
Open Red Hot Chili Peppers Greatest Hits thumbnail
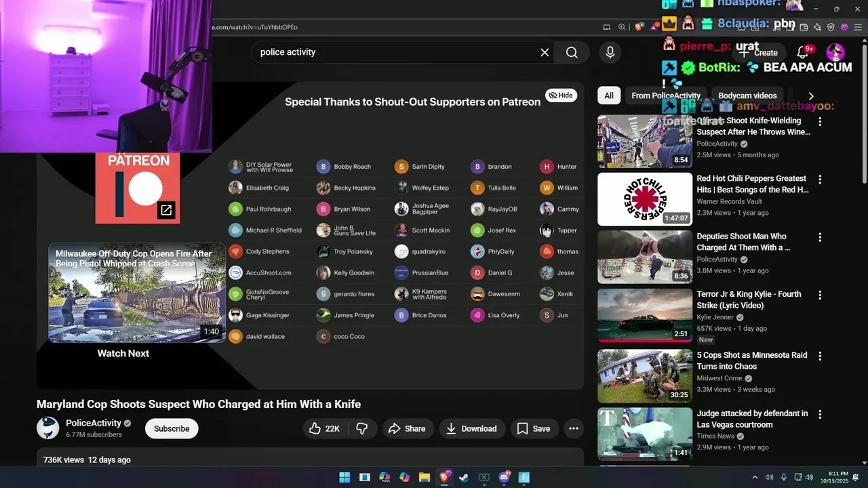point(645,199)
